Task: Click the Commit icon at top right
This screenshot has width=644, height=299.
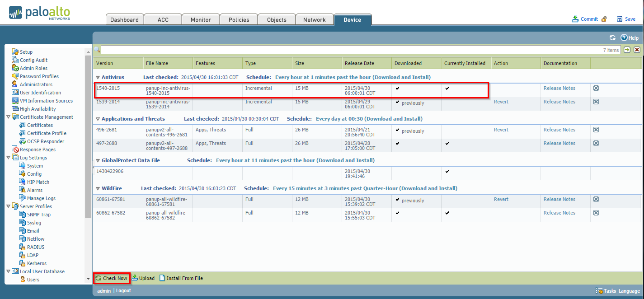Action: [x=575, y=19]
